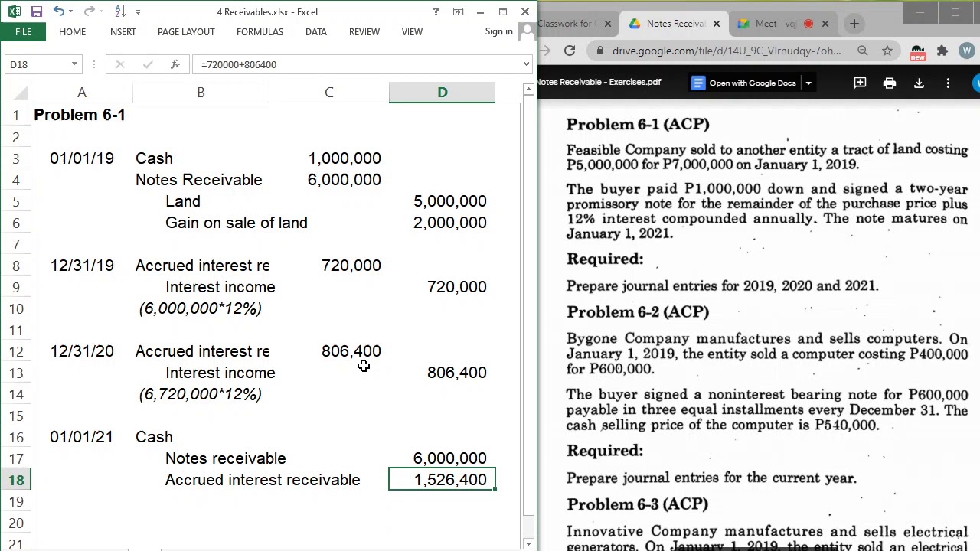Viewport: 980px width, 551px height.
Task: Select cell with 'Problem 6-1' title
Action: (x=82, y=115)
